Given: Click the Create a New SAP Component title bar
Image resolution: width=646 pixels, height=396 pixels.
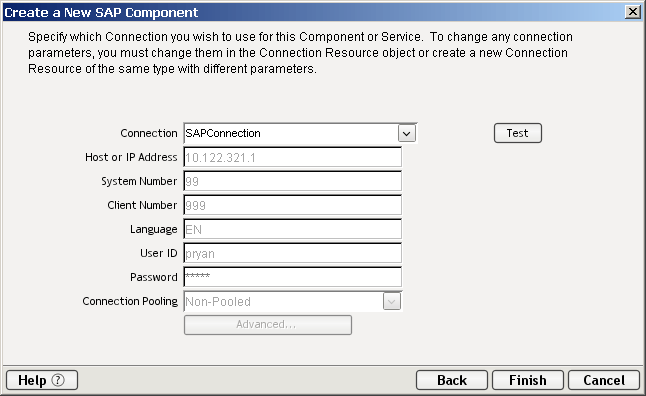Looking at the screenshot, I should 313,12.
